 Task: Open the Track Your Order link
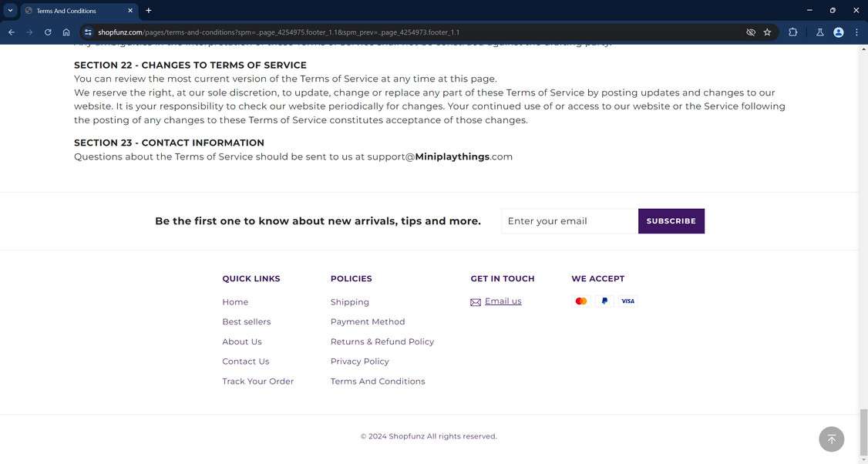(258, 381)
